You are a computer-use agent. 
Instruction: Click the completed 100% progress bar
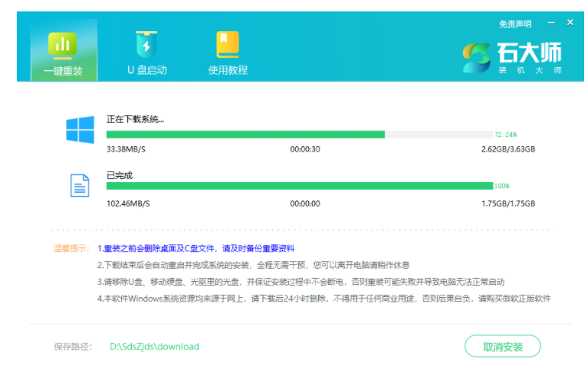point(299,186)
